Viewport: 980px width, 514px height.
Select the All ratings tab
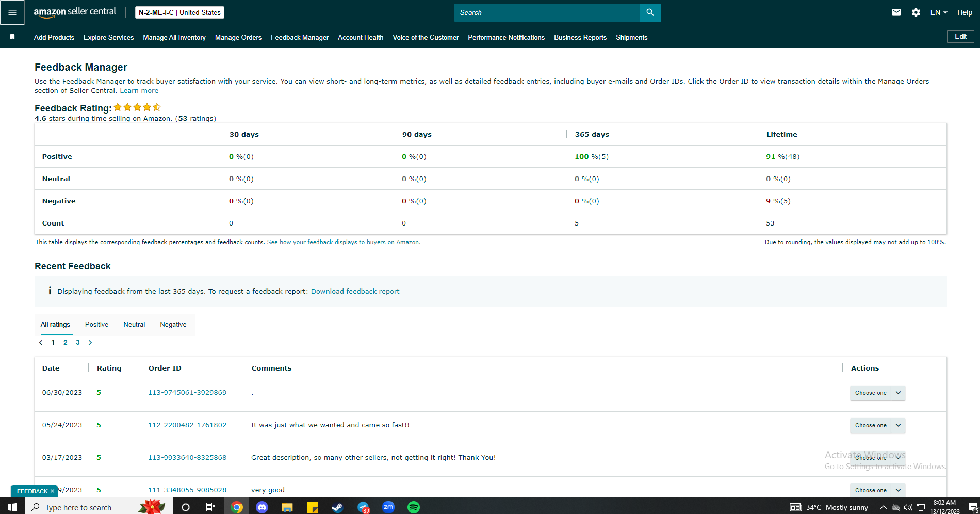[x=55, y=324]
